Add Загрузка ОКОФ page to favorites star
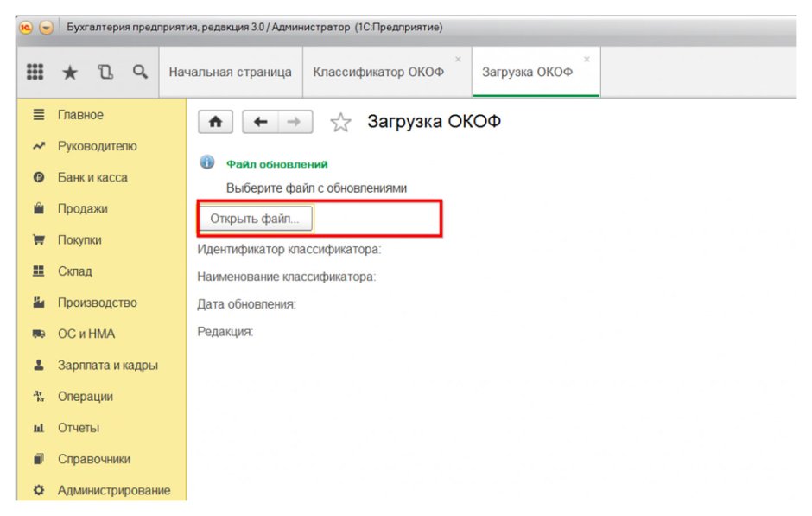Image resolution: width=812 pixels, height=516 pixels. coord(340,123)
